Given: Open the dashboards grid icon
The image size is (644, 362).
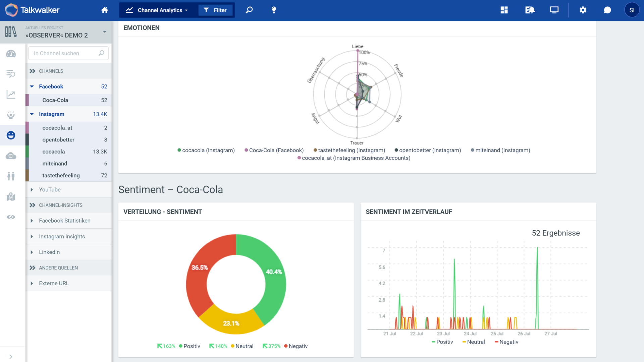Looking at the screenshot, I should [x=504, y=10].
